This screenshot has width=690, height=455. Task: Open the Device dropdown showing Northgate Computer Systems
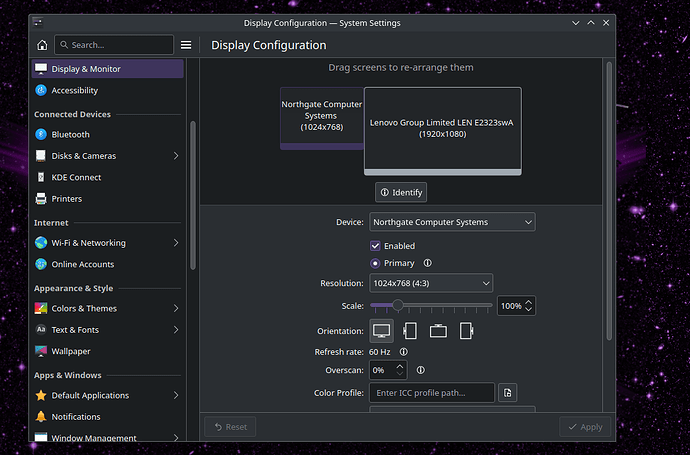pyautogui.click(x=452, y=222)
